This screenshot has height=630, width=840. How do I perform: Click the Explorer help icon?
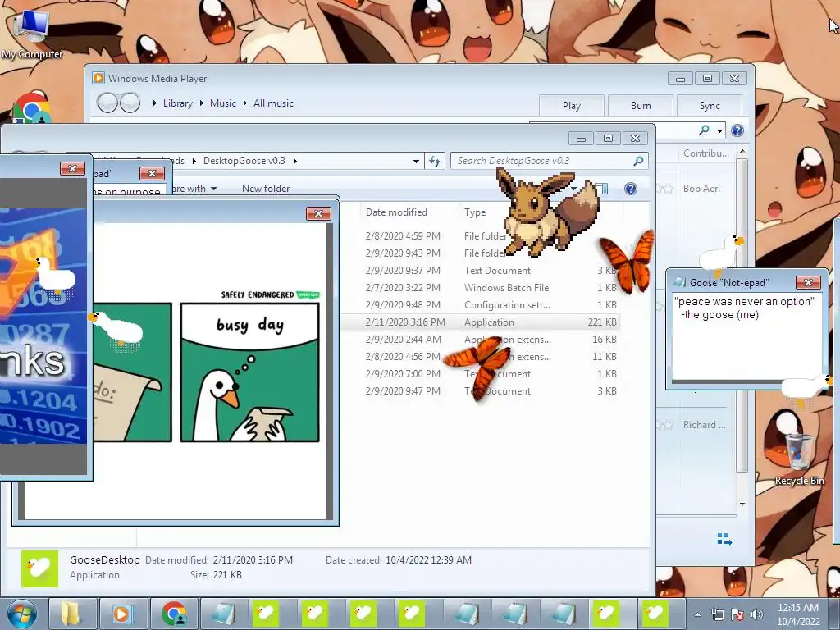[631, 189]
